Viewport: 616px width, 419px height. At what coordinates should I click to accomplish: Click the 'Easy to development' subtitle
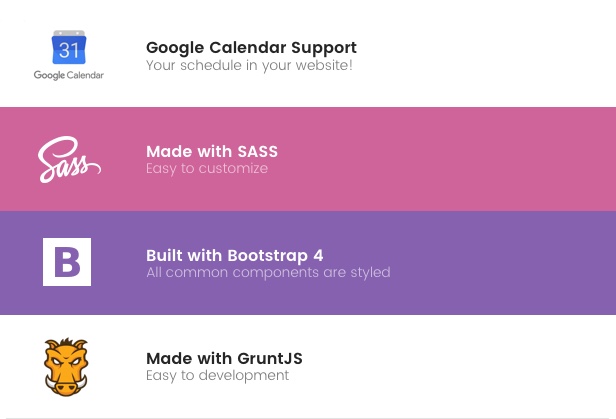pyautogui.click(x=218, y=375)
